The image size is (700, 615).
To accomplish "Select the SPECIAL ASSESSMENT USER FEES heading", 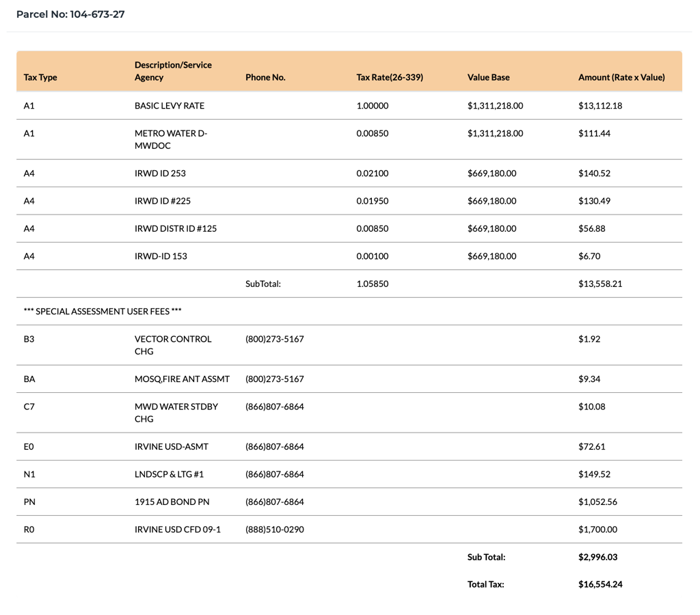I will pos(103,312).
